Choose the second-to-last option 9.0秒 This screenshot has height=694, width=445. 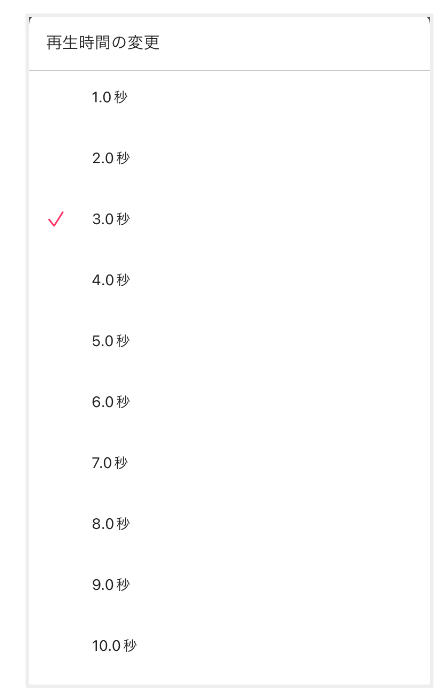[x=229, y=585]
